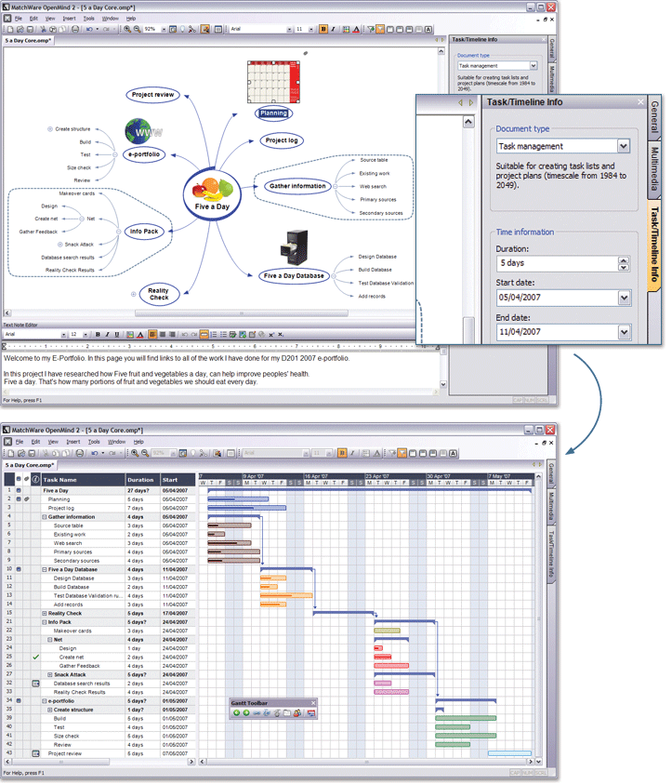Close the floating Gantt Toolbar
The image size is (672, 784).
point(313,703)
